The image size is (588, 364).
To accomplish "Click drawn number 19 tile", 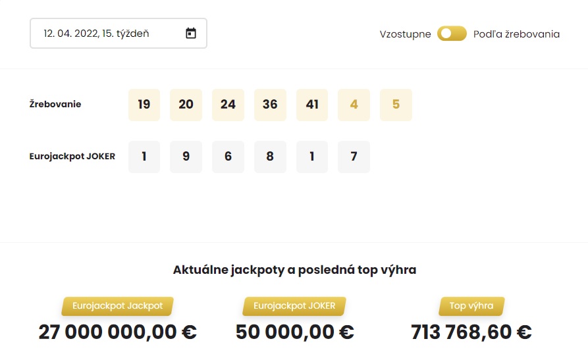I will [144, 105].
